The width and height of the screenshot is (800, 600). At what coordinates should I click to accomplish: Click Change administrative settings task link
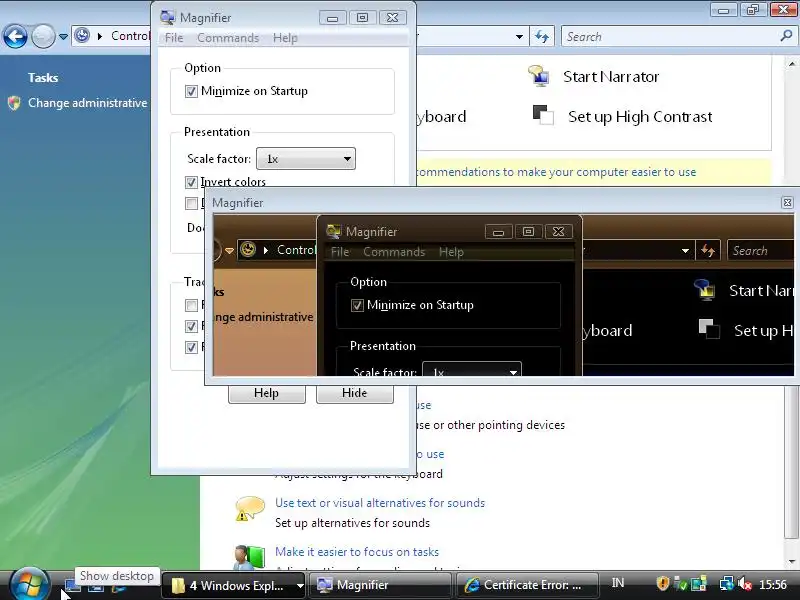(87, 103)
